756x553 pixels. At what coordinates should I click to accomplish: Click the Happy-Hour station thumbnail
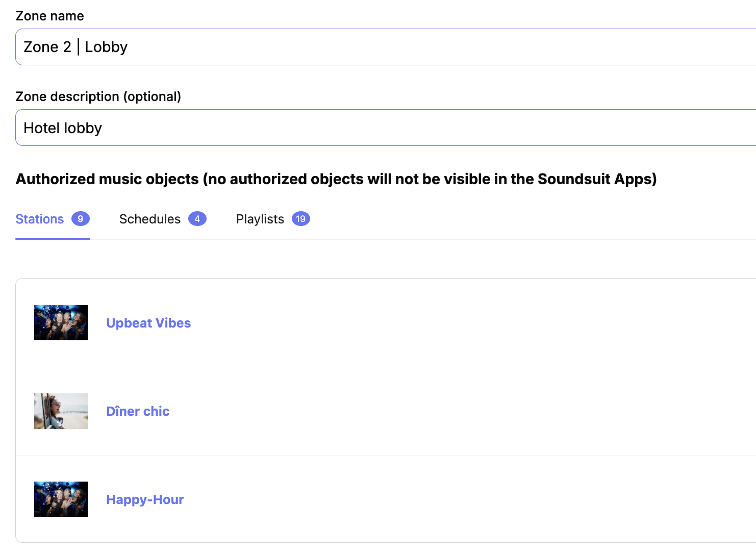61,499
